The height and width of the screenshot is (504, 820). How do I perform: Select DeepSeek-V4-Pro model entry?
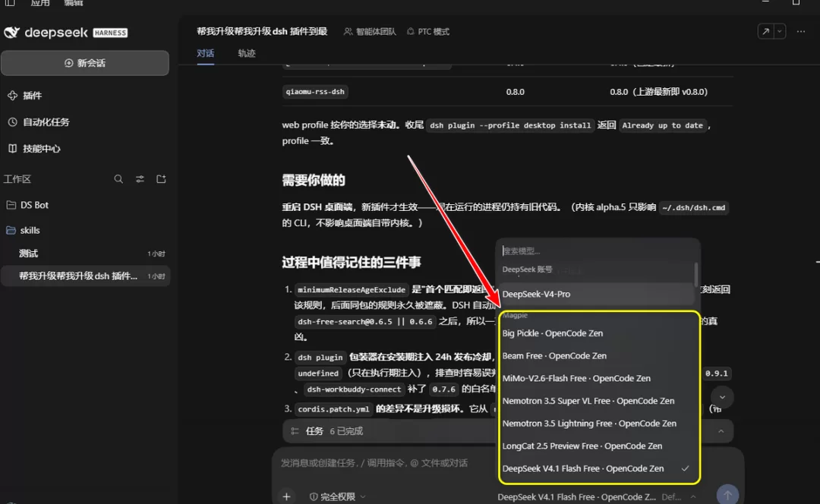tap(596, 294)
